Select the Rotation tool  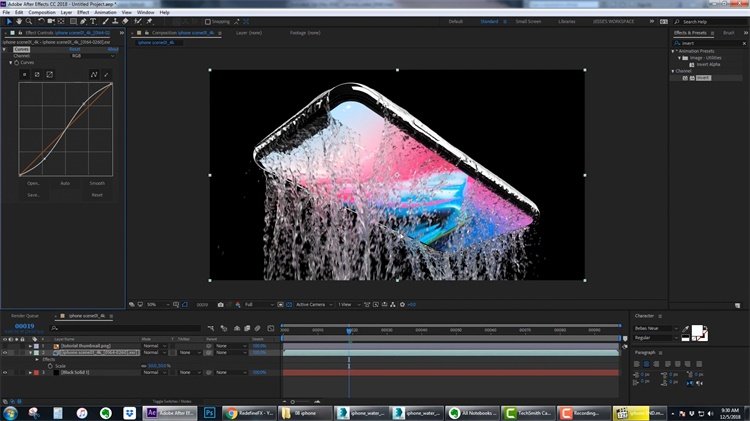(41, 22)
